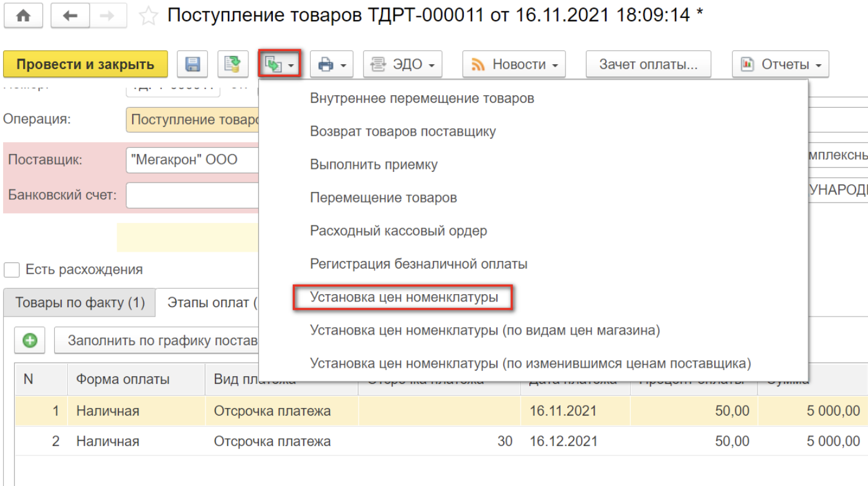Choose Установка цен (по изменившимся ценам поставщика)
This screenshot has height=486, width=868.
tap(531, 363)
